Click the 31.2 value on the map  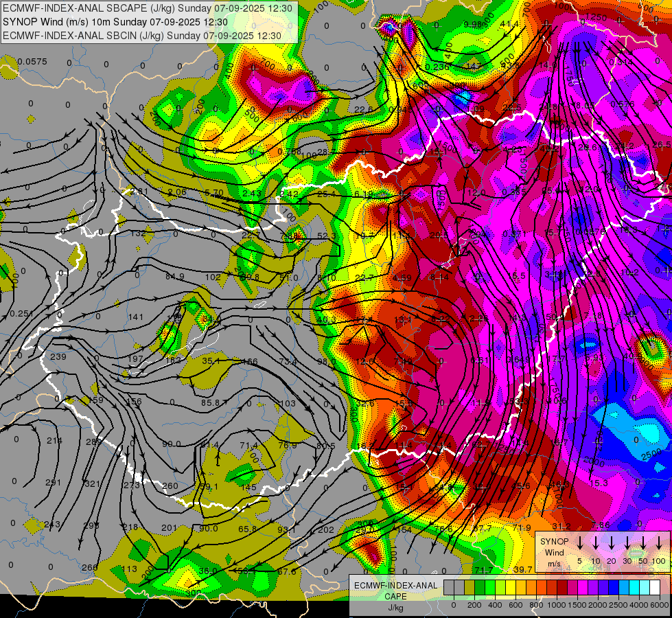coord(561,526)
